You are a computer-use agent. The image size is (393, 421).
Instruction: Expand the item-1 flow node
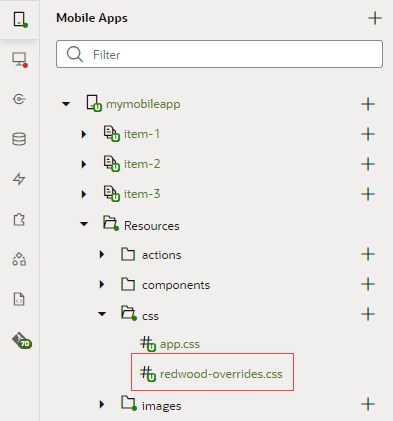[x=84, y=134]
